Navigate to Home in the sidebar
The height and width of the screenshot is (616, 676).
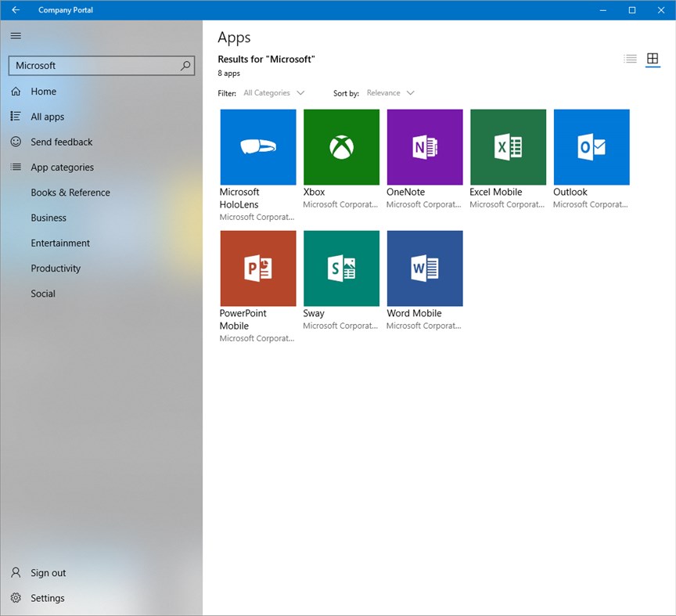(45, 91)
